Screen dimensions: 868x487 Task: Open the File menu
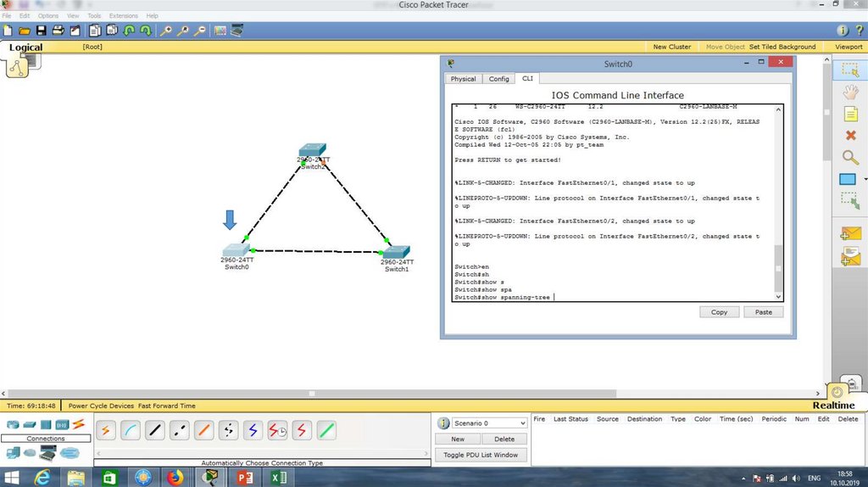7,15
